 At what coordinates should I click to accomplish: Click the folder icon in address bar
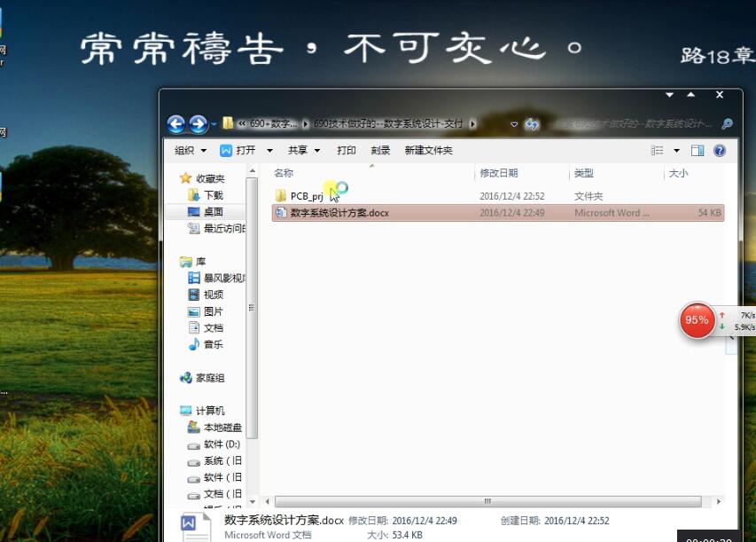click(x=228, y=123)
